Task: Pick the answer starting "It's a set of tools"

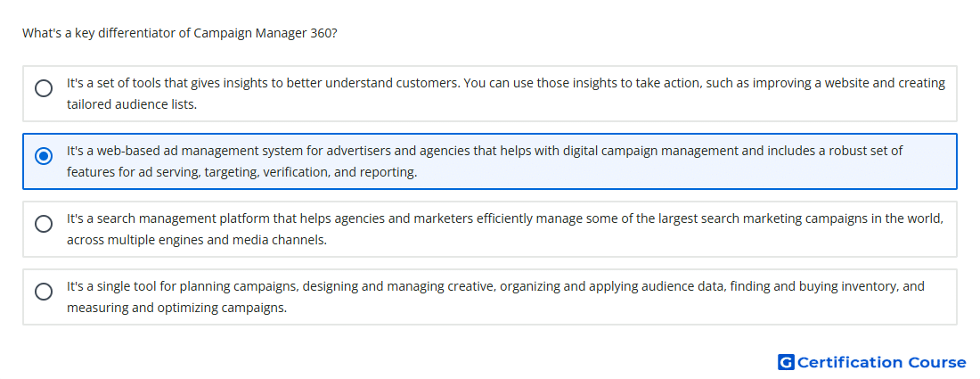Action: tap(490, 94)
